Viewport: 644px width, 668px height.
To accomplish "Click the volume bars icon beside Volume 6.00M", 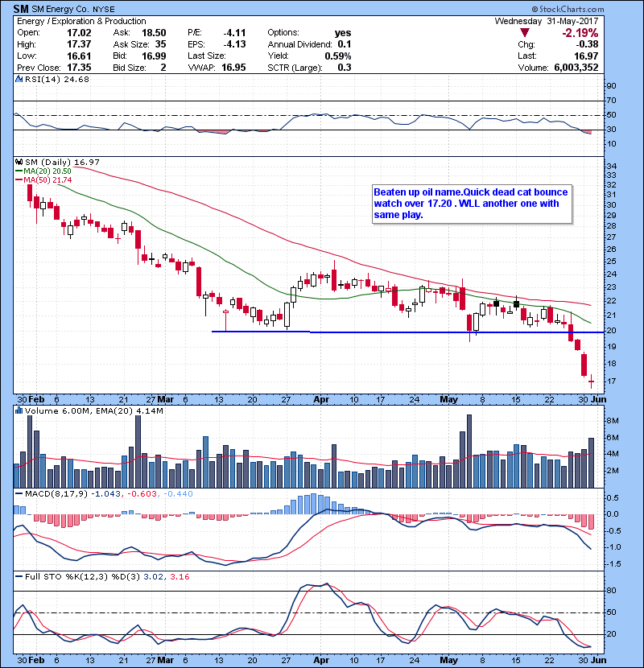I will pyautogui.click(x=19, y=410).
